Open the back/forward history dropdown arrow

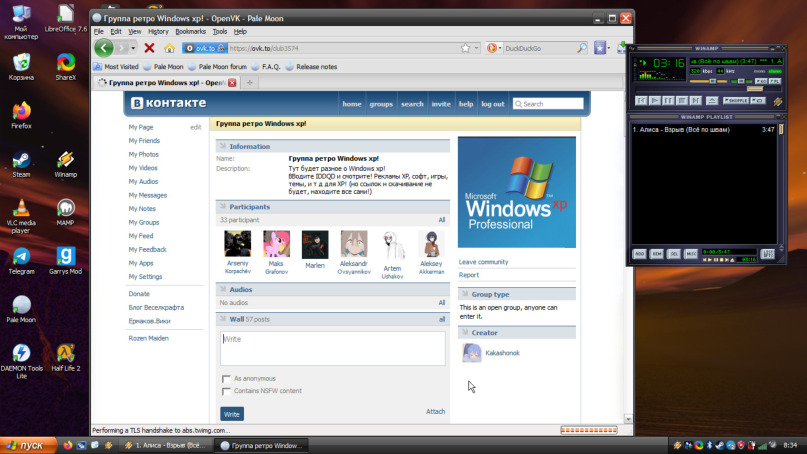(133, 48)
